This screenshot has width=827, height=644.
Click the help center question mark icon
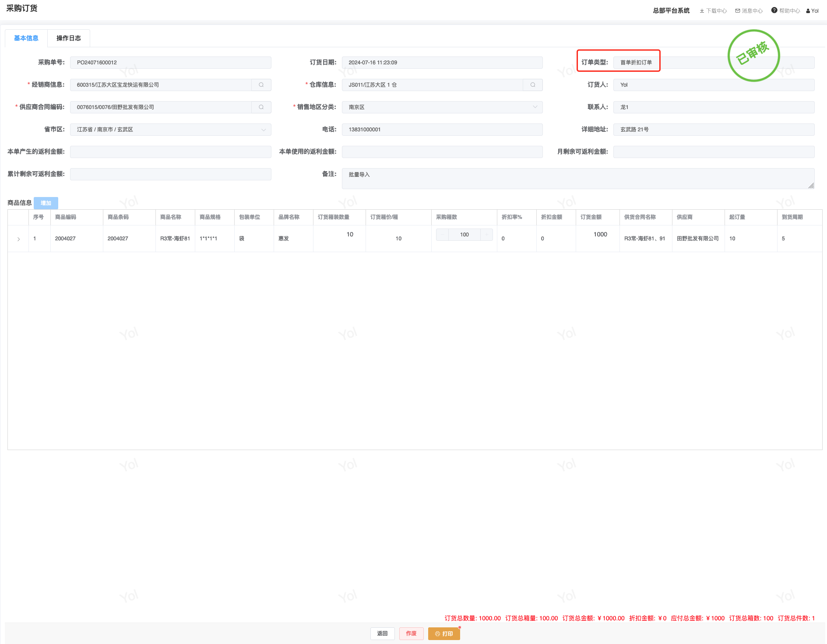[x=774, y=11]
